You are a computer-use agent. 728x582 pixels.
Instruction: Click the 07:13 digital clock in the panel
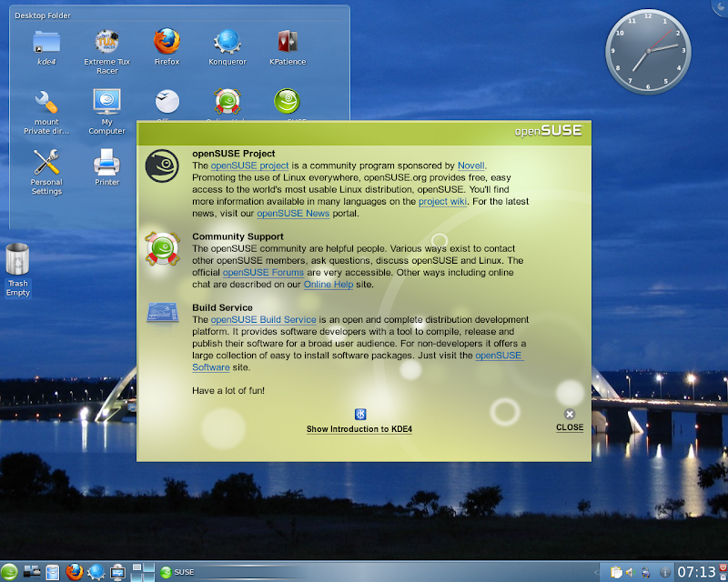pos(696,572)
